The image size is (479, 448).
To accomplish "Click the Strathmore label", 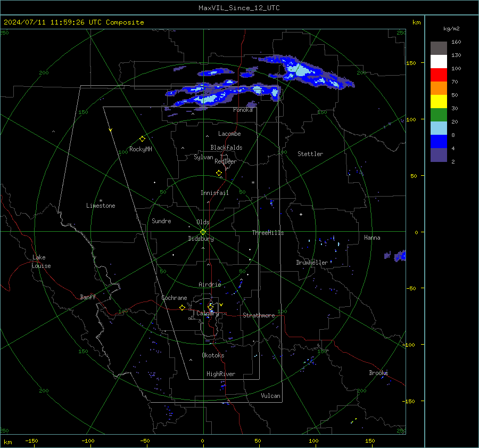I will pyautogui.click(x=259, y=315).
